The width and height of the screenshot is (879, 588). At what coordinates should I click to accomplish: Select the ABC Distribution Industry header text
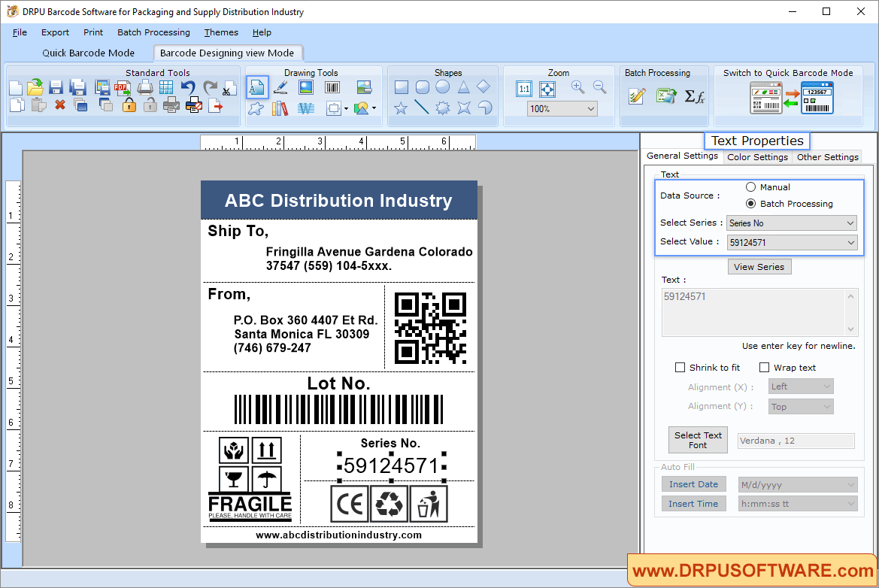coord(338,201)
